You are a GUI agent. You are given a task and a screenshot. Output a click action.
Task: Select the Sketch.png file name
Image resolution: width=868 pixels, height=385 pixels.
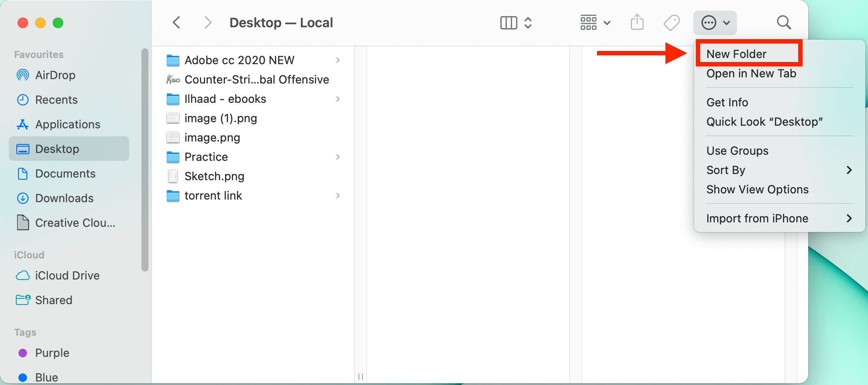coord(214,176)
